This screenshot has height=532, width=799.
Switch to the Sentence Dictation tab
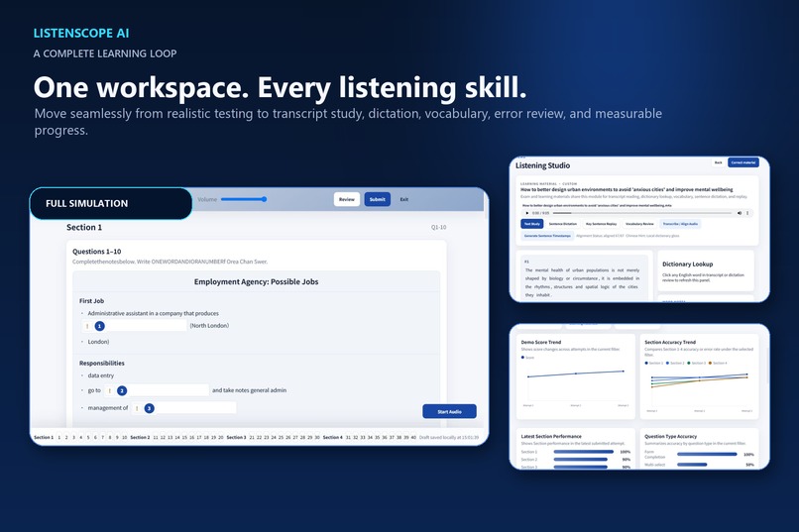pyautogui.click(x=562, y=224)
